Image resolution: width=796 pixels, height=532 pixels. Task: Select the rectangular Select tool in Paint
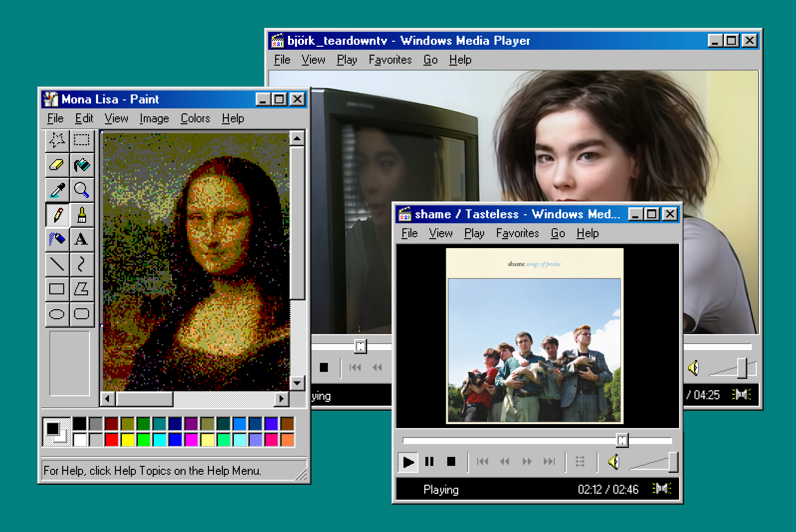(82, 140)
